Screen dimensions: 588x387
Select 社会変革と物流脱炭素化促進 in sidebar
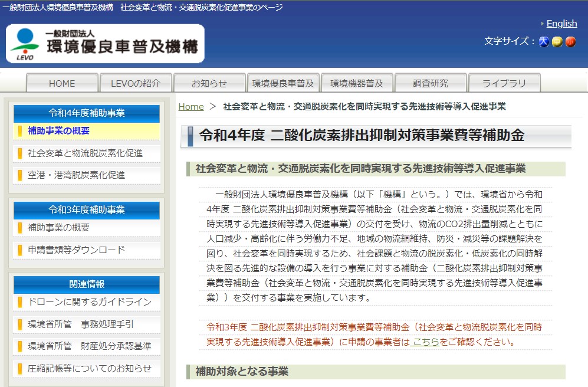pos(85,153)
